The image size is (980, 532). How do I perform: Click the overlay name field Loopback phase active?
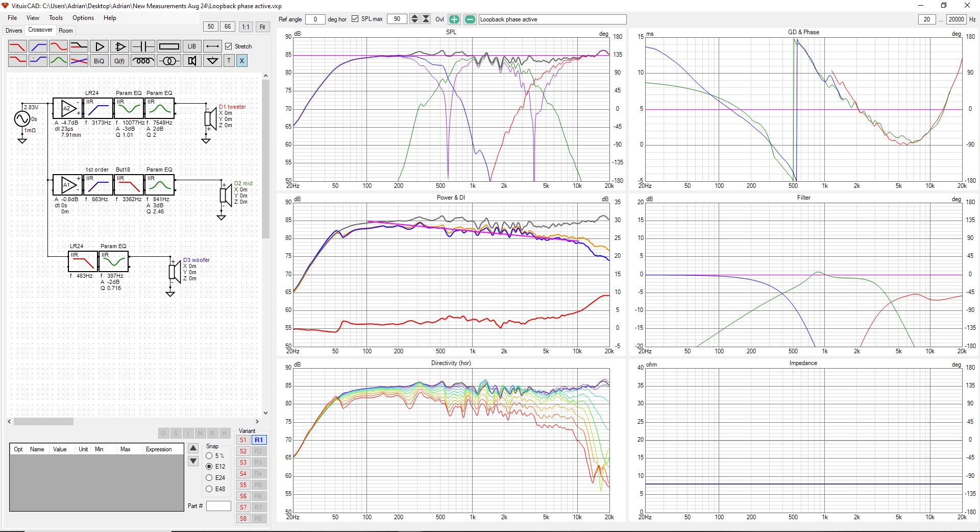[x=552, y=19]
